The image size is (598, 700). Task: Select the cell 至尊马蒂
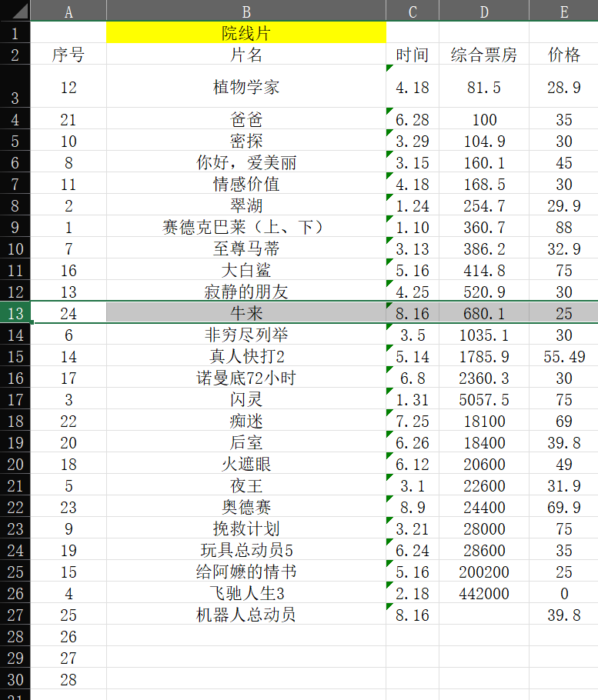(246, 248)
